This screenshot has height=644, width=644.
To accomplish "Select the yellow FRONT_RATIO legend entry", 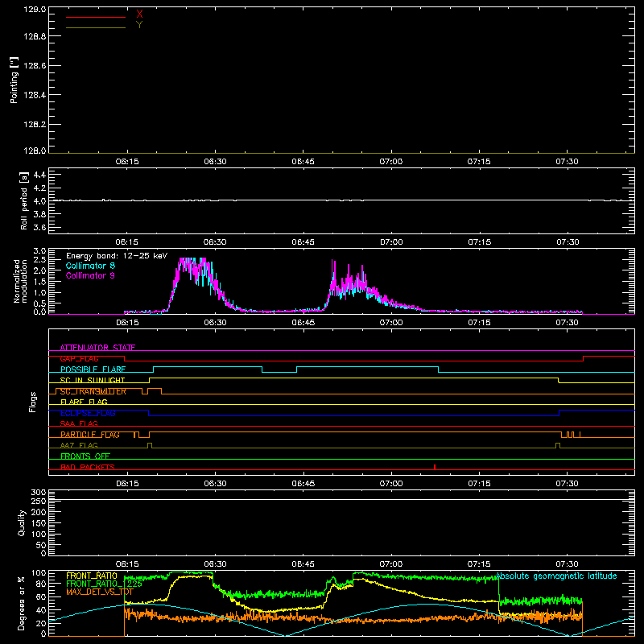I will coord(92,576).
